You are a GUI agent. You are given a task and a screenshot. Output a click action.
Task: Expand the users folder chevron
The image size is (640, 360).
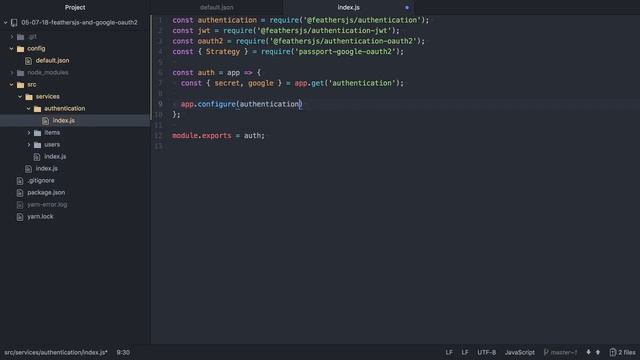pos(29,144)
